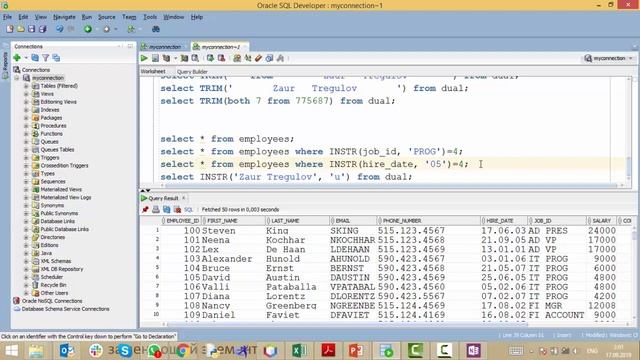640x360 pixels.
Task: Click the print icon in Query Result toolbar
Action: [x=156, y=209]
